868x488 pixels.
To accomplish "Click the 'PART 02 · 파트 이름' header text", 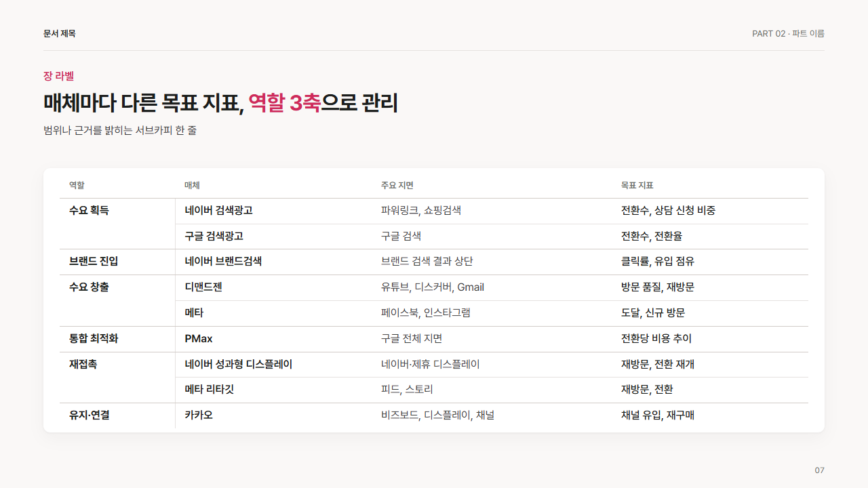I will click(788, 33).
